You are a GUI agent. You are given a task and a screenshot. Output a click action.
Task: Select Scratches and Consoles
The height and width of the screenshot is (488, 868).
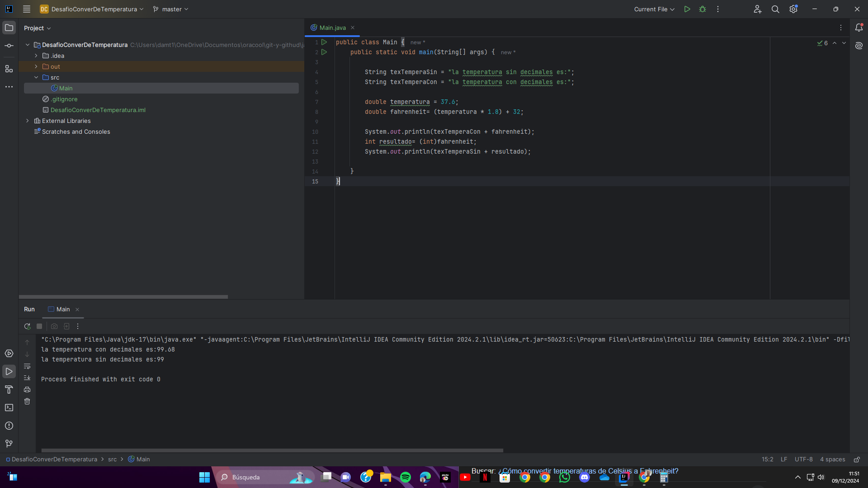[76, 131]
